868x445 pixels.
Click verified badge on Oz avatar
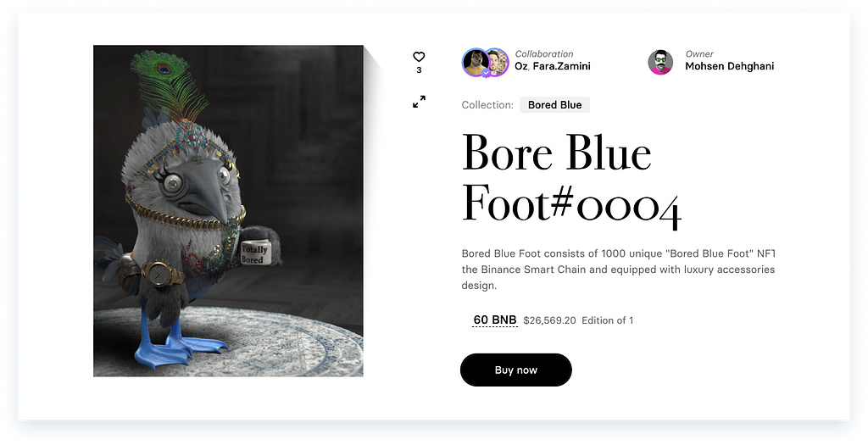click(486, 73)
